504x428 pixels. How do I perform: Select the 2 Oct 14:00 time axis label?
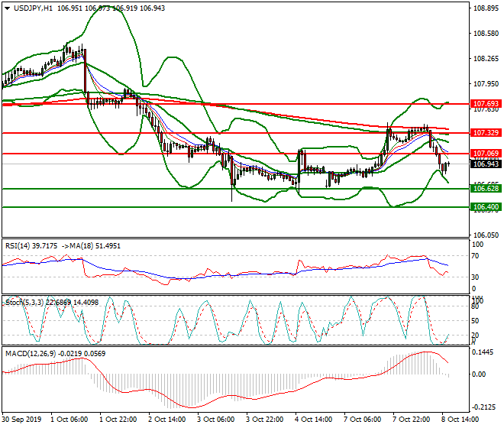click(166, 420)
